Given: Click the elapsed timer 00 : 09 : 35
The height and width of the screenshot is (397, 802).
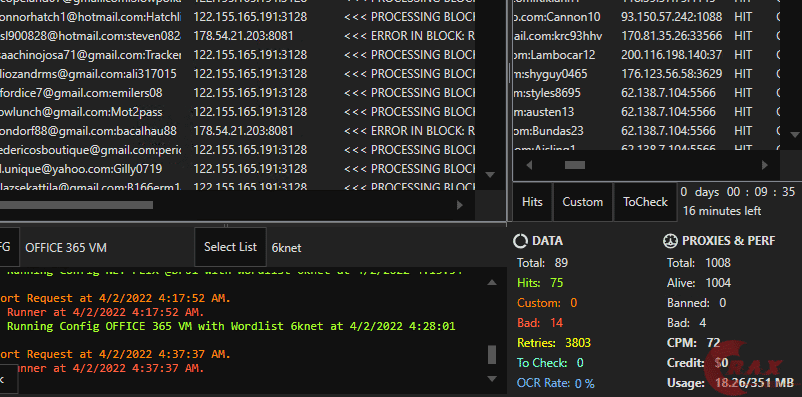Looking at the screenshot, I should [x=761, y=192].
